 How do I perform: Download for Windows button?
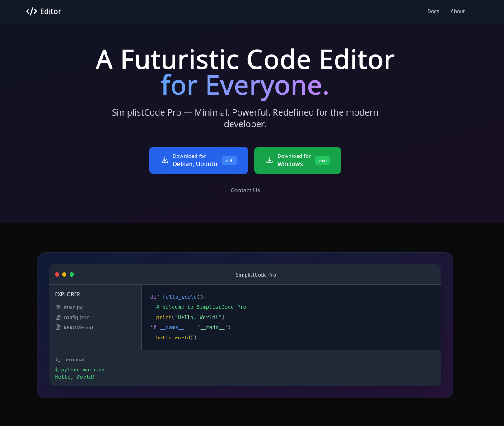coord(297,160)
